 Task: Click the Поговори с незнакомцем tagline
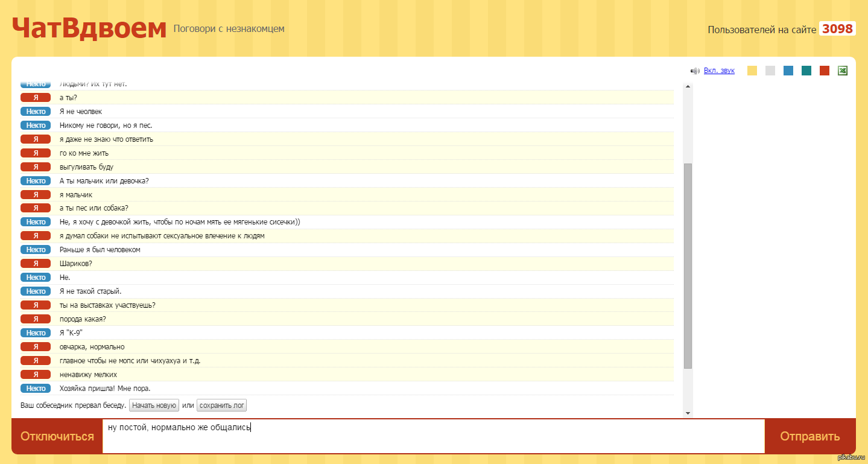pyautogui.click(x=229, y=29)
